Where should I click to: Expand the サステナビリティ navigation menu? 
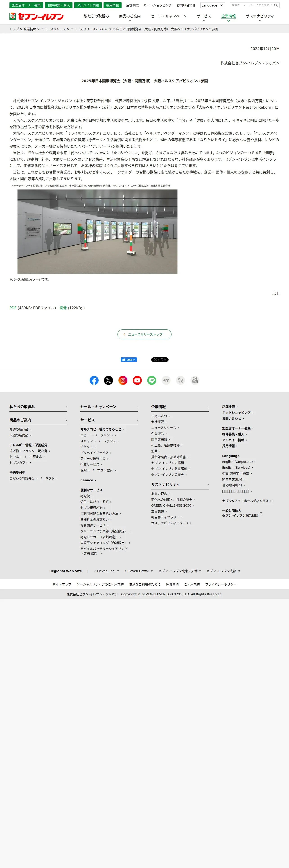coord(260,18)
